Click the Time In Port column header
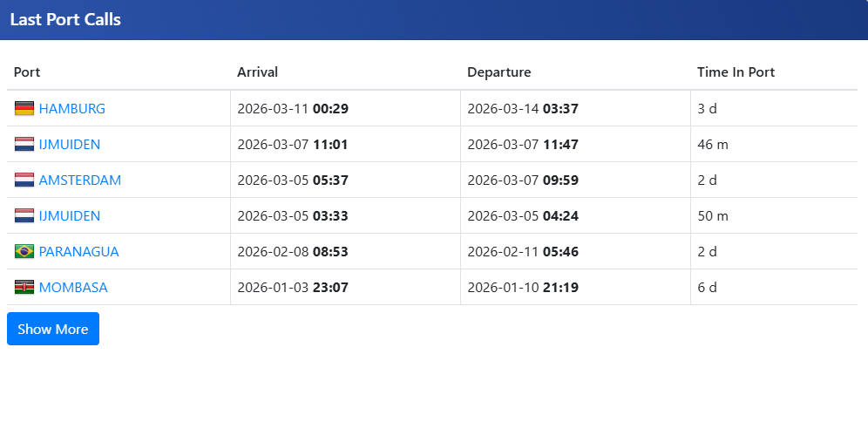 [x=736, y=72]
